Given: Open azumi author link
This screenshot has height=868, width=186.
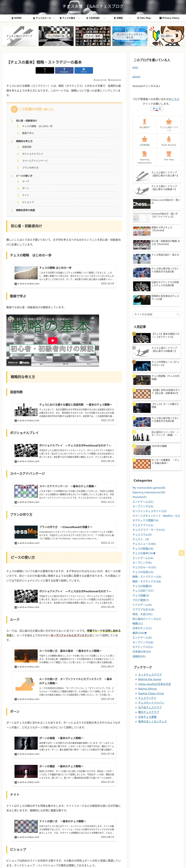Looking at the screenshot, I should click(136, 77).
